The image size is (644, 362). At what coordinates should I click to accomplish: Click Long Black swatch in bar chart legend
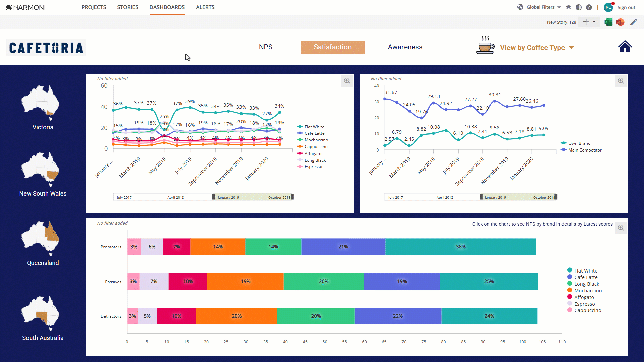(x=570, y=284)
